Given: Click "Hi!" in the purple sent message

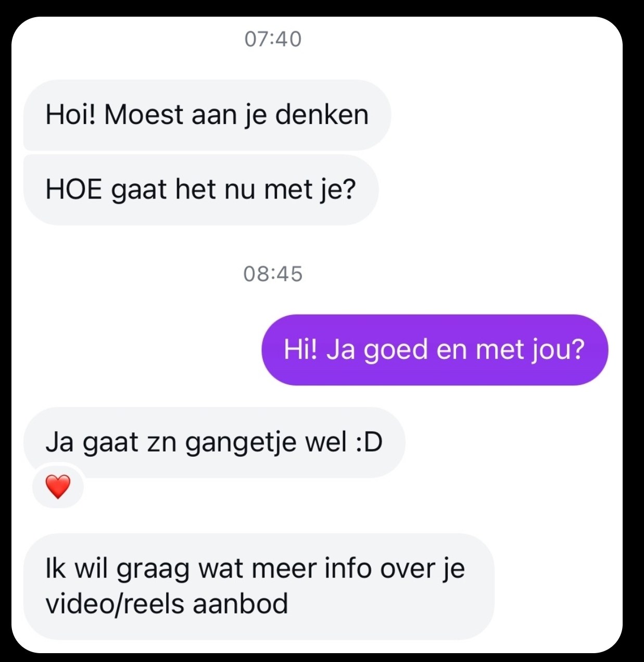Looking at the screenshot, I should pyautogui.click(x=300, y=349).
